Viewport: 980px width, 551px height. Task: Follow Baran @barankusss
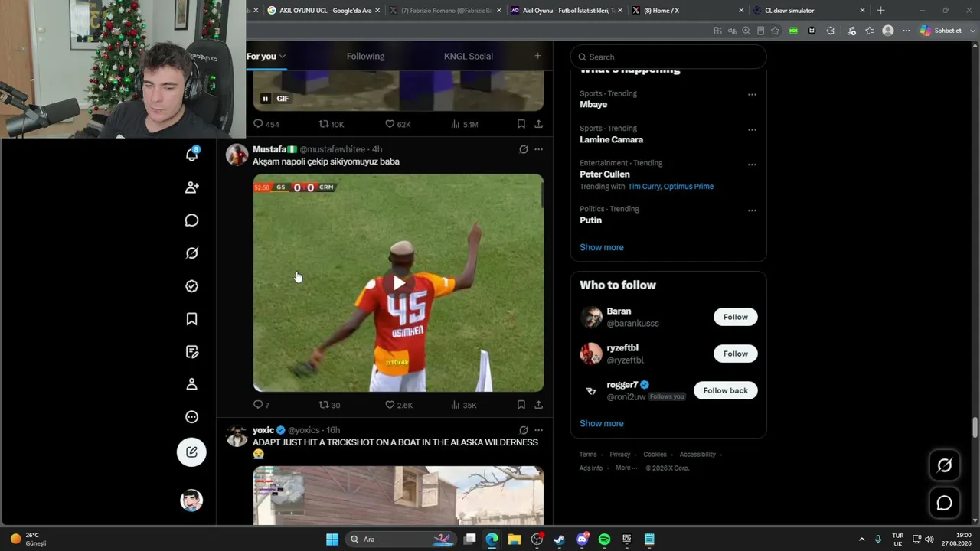tap(736, 317)
